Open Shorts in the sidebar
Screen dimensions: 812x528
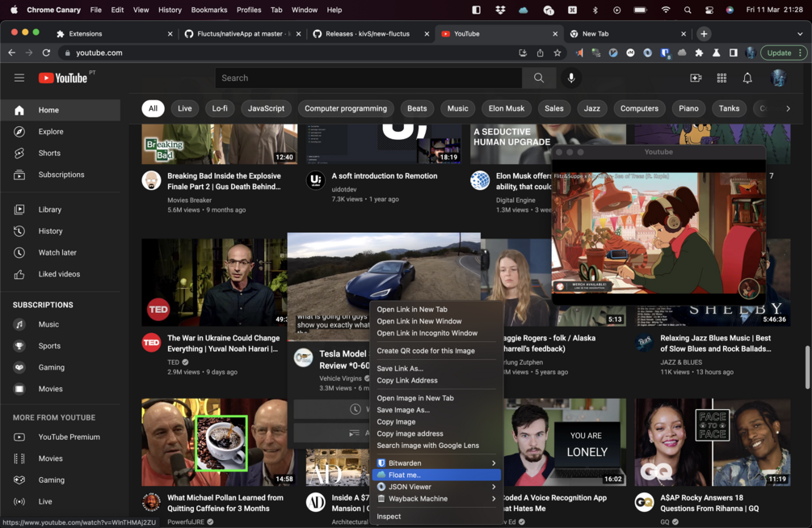61,153
